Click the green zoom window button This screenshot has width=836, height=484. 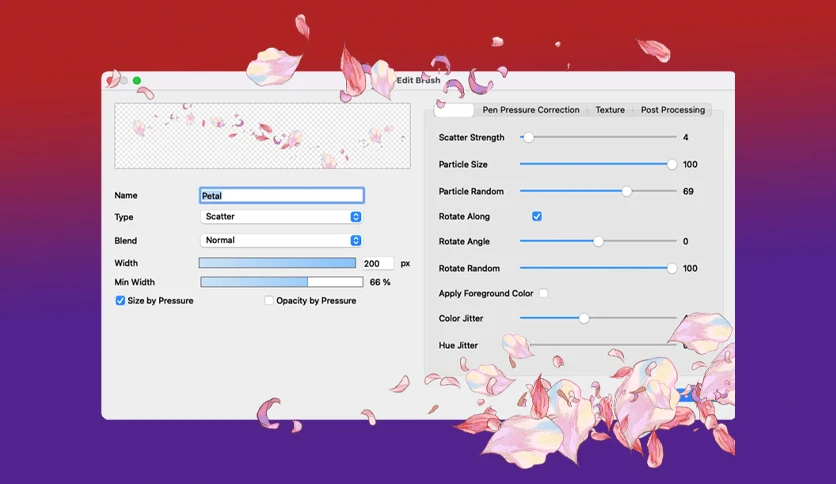(x=137, y=80)
